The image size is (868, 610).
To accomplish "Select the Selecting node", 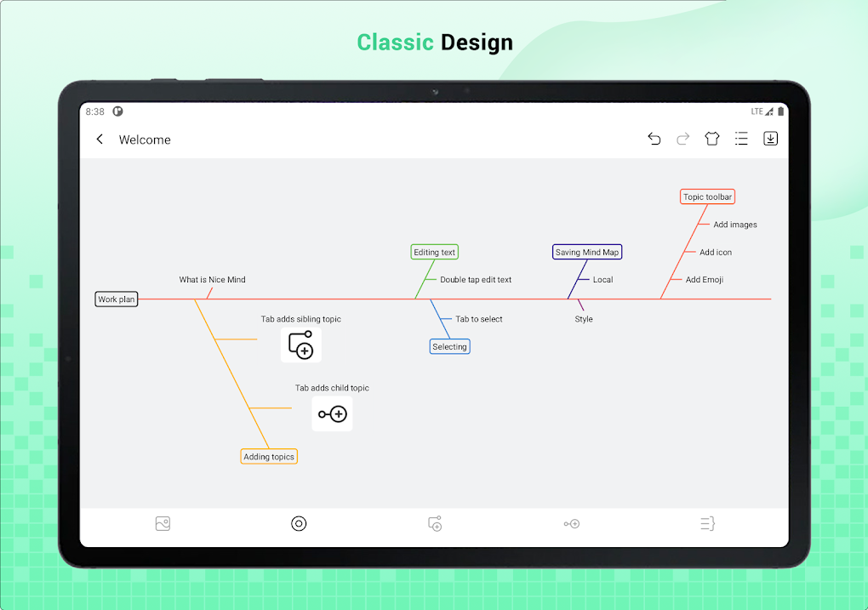I will pyautogui.click(x=449, y=345).
